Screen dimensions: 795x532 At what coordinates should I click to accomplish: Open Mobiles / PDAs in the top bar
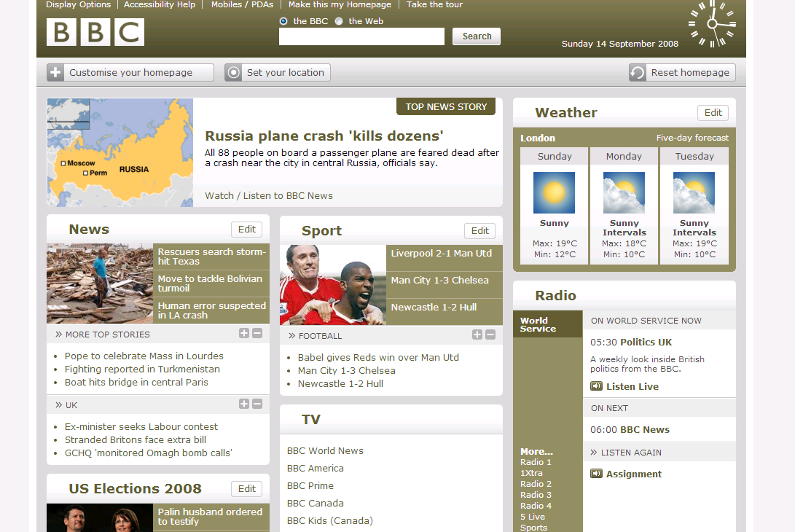coord(242,4)
